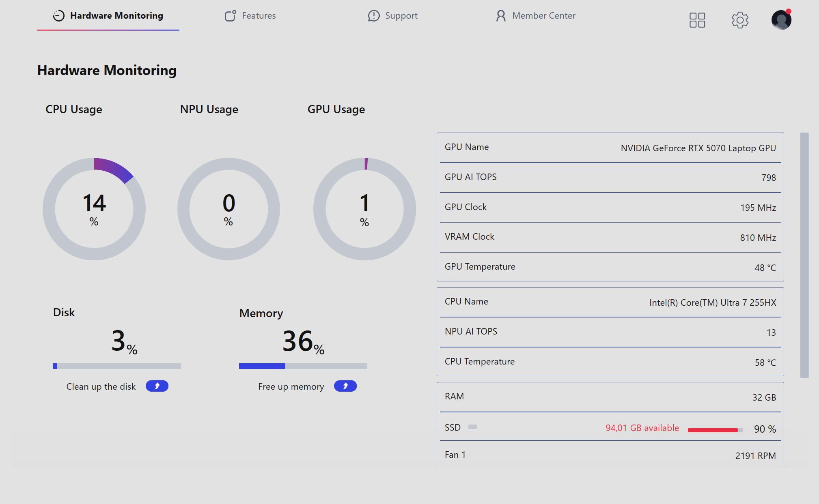Switch to the Features tab
The width and height of the screenshot is (819, 504).
(x=250, y=16)
